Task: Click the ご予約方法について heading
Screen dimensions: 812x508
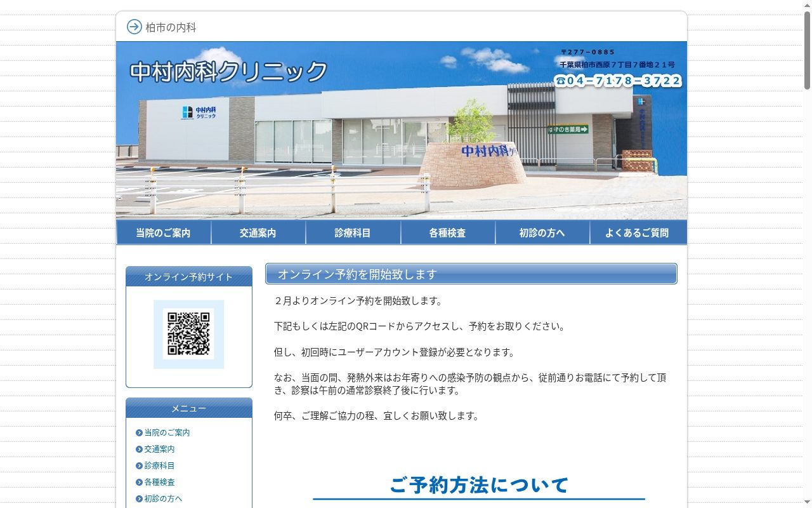Action: click(x=479, y=485)
